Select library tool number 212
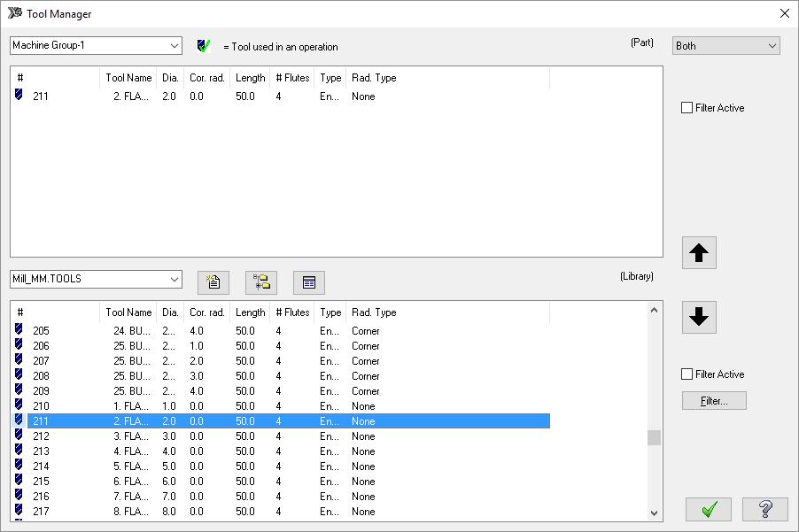This screenshot has width=799, height=532. pyautogui.click(x=41, y=436)
